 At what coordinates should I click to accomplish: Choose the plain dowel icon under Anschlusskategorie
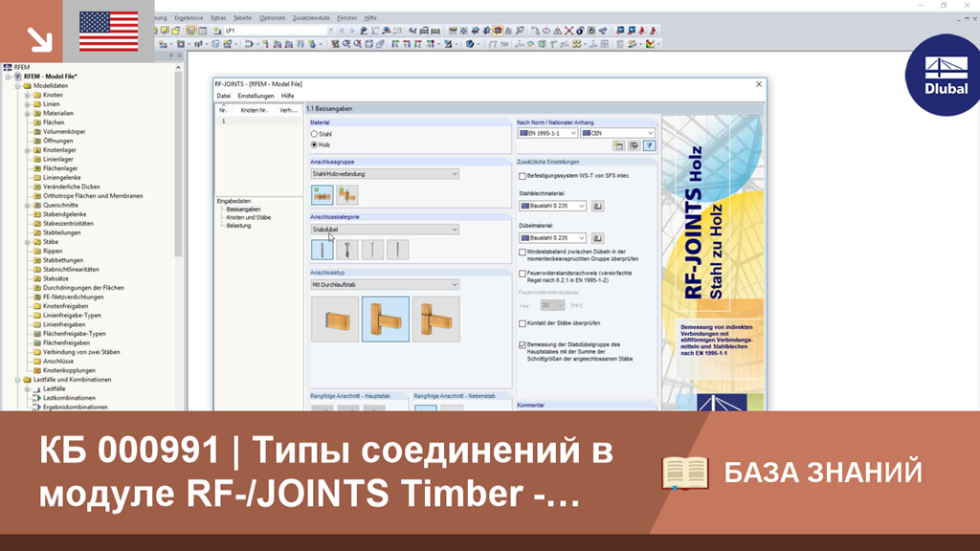[x=322, y=250]
